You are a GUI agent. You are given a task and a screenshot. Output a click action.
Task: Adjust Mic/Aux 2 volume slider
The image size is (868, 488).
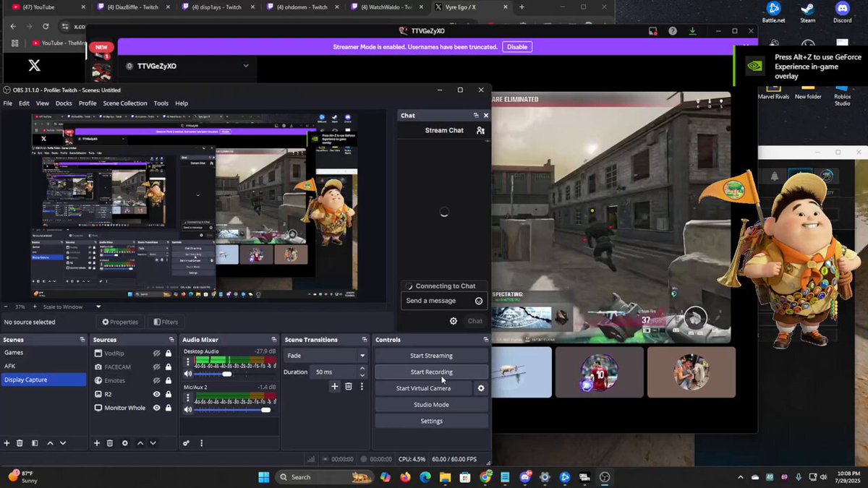click(265, 410)
